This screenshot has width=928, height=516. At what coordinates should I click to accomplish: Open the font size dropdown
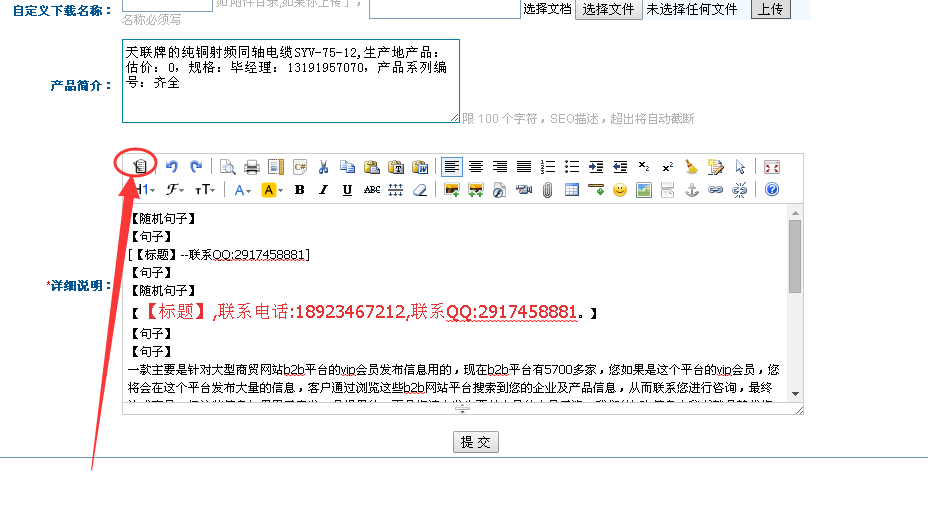(x=205, y=190)
